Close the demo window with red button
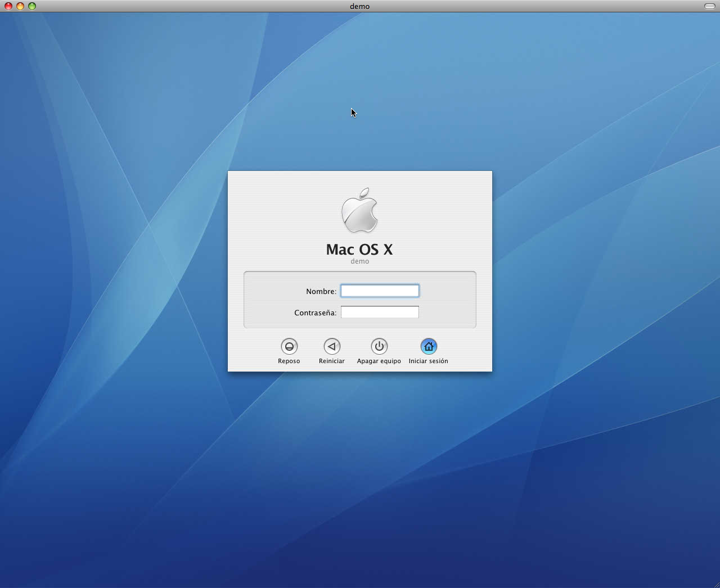Viewport: 720px width, 588px height. click(8, 6)
